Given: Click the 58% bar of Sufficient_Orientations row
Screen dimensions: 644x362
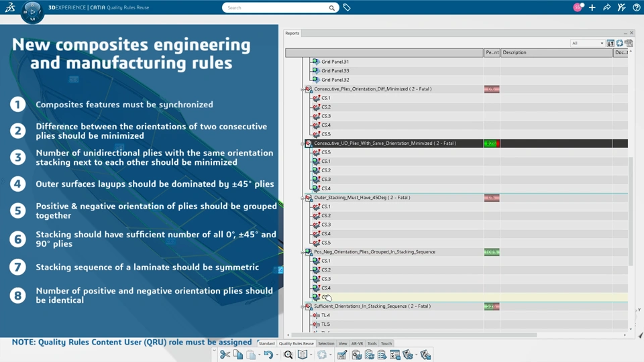Looking at the screenshot, I should (x=492, y=306).
